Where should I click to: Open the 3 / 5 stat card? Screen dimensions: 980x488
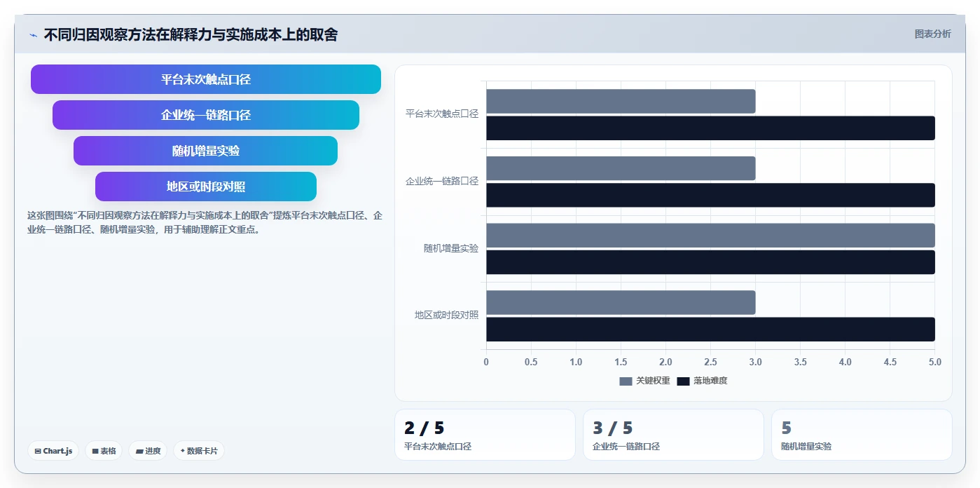[x=673, y=435]
